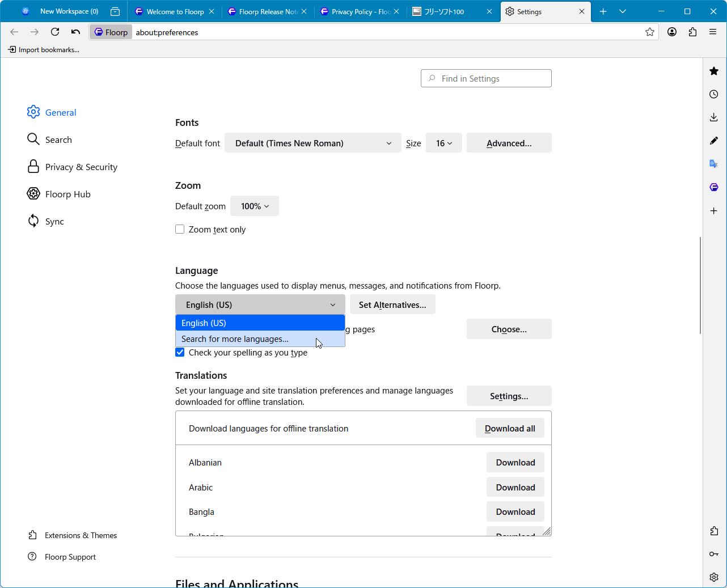Open the account profile icon in toolbar
727x588 pixels.
click(x=672, y=32)
